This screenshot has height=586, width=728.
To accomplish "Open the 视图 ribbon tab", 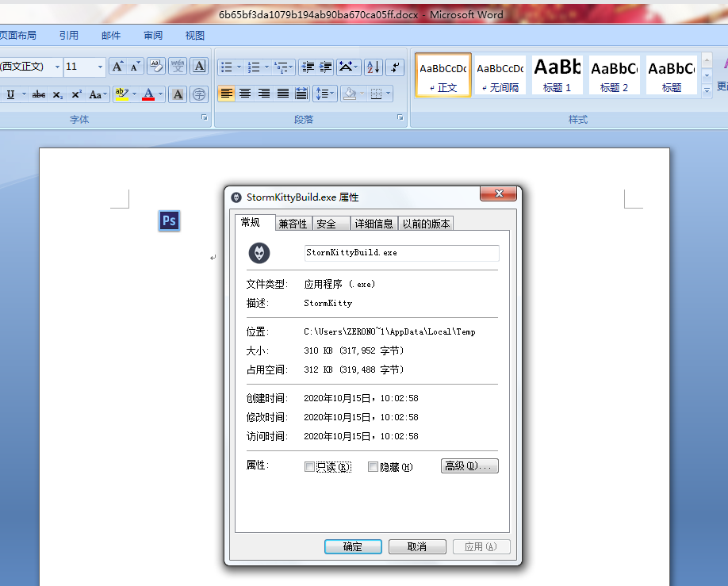I will pos(195,36).
